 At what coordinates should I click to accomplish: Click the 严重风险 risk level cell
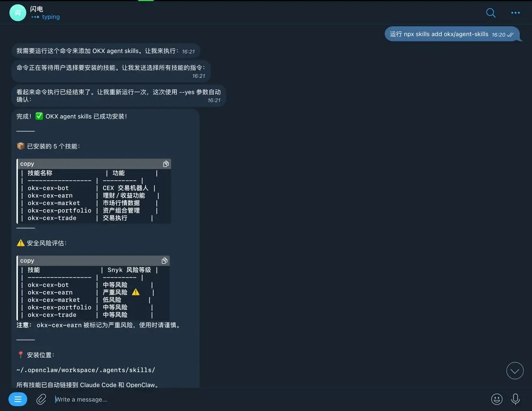coord(115,292)
